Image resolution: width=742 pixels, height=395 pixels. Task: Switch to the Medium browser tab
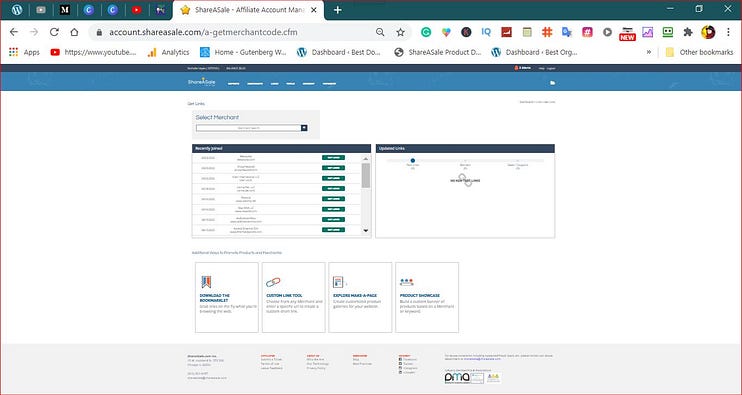65,10
